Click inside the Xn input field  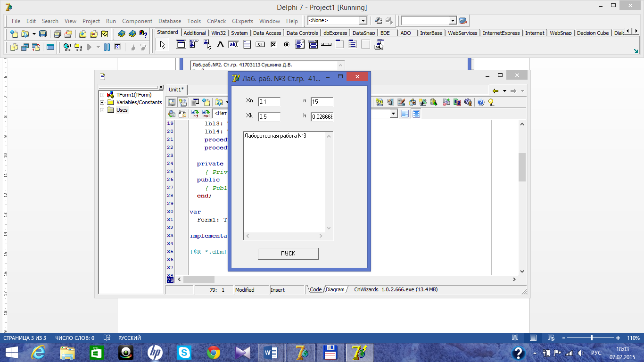(x=269, y=102)
